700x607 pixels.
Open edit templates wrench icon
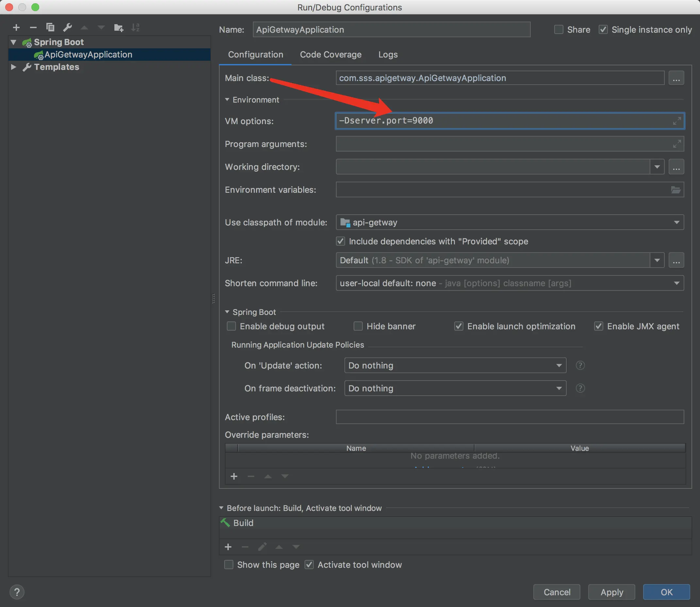67,27
